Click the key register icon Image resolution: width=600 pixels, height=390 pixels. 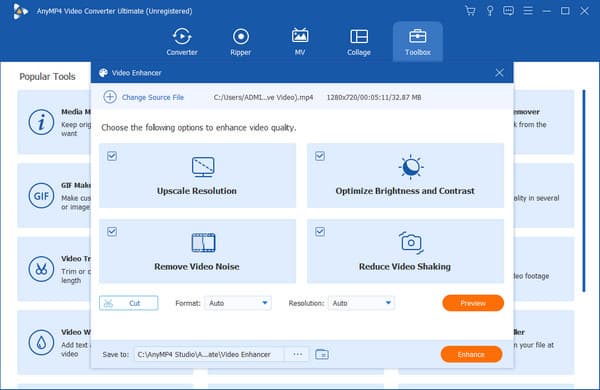coord(489,11)
